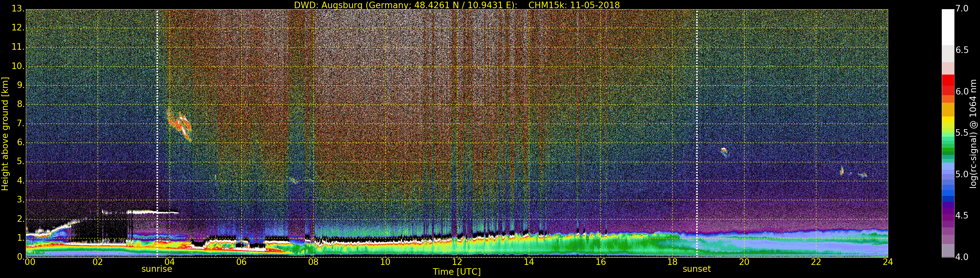Click the white dotted sunset marker line
Image resolution: width=980 pixels, height=278 pixels.
coord(697,133)
